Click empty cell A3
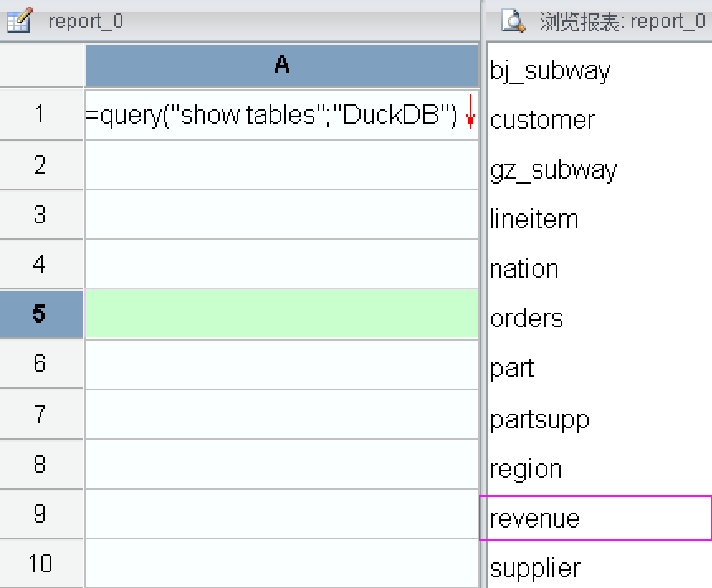The width and height of the screenshot is (712, 588). click(x=281, y=214)
